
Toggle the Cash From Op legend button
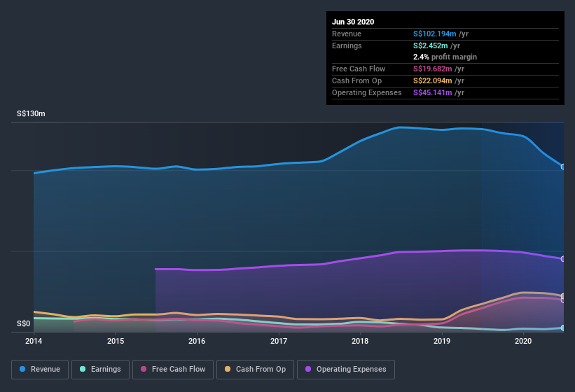tap(255, 370)
